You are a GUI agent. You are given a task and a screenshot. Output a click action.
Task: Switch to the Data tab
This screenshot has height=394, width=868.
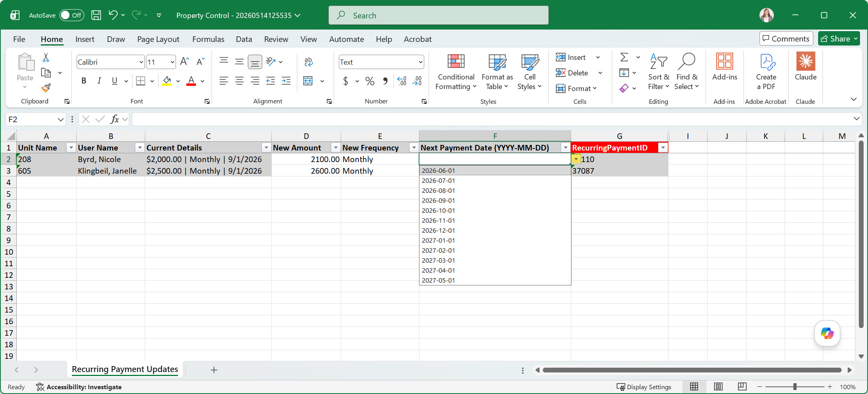tap(244, 39)
